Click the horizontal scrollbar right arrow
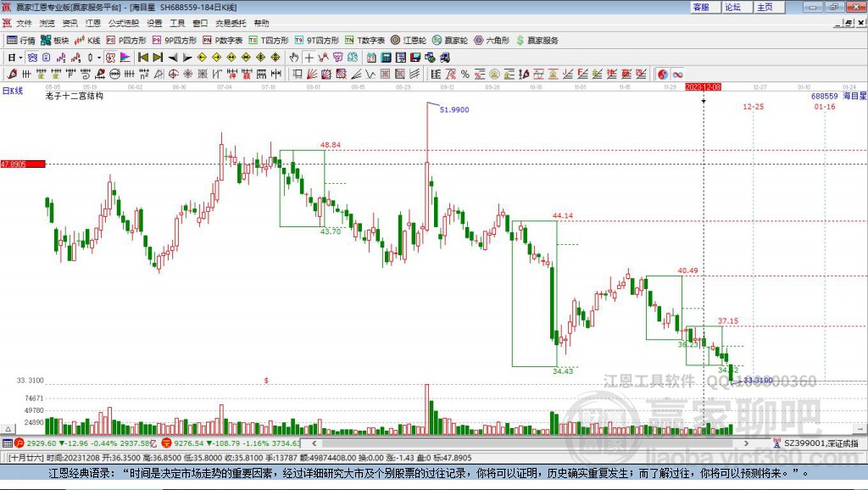This screenshot has height=490, width=868. click(746, 443)
